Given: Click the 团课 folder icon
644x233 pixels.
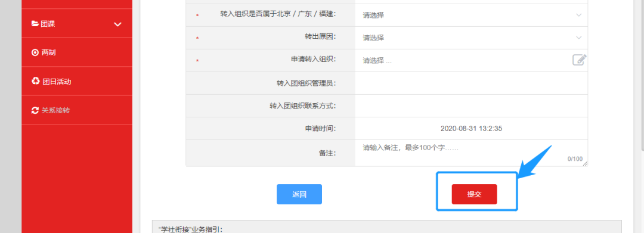Looking at the screenshot, I should click(35, 24).
